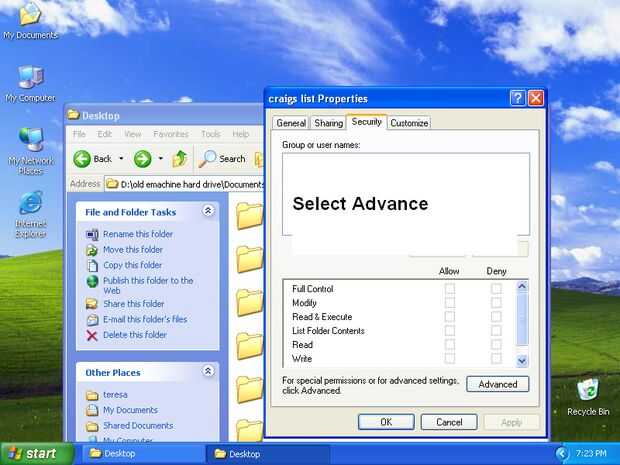Click the Publish to Web globe icon
Viewport: 620px width, 465px height.
tap(92, 281)
